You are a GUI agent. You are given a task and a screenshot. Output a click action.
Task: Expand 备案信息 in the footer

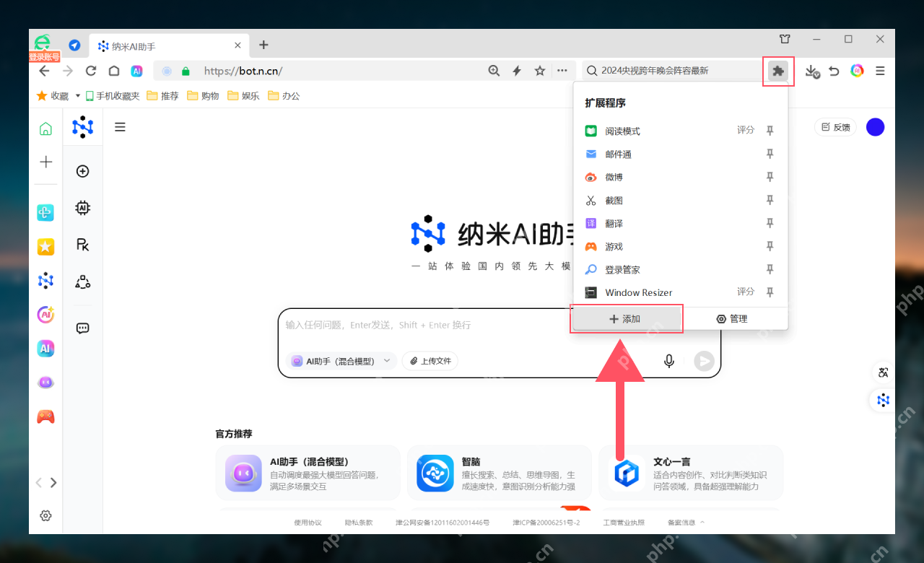coord(686,523)
